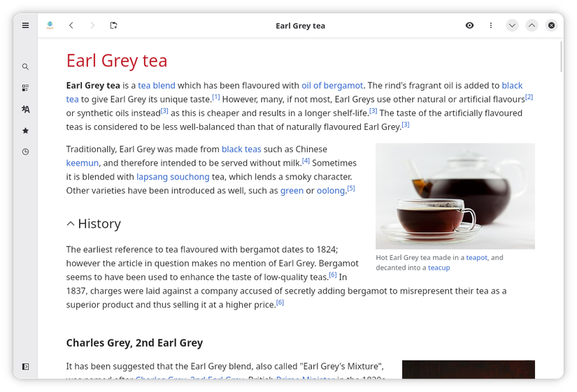Follow the 'tea blend' link

point(157,86)
